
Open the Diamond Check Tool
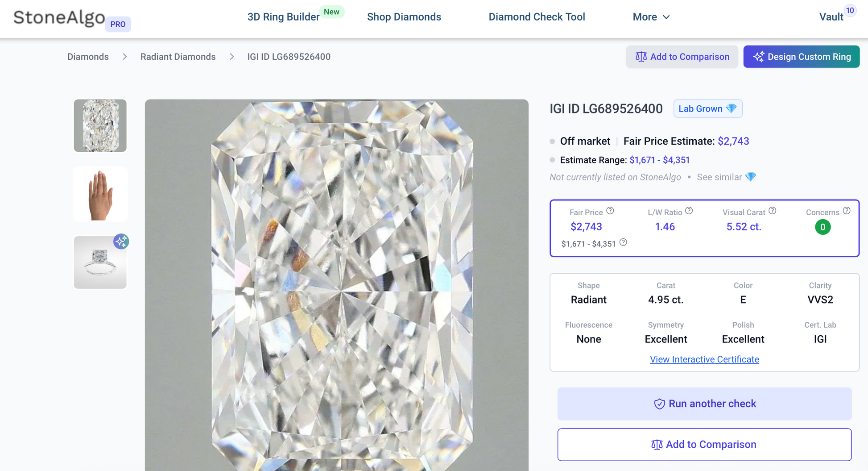(537, 17)
